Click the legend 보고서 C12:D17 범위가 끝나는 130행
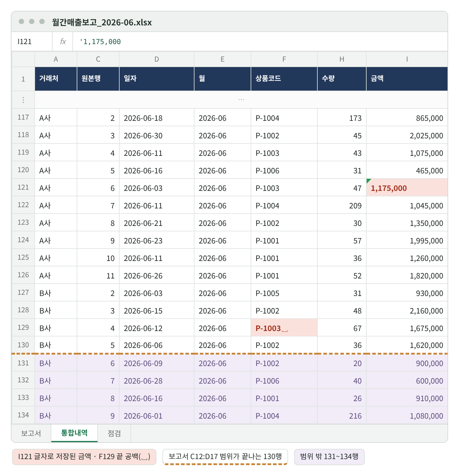Viewport: 459px width, 476px height. 225,457
